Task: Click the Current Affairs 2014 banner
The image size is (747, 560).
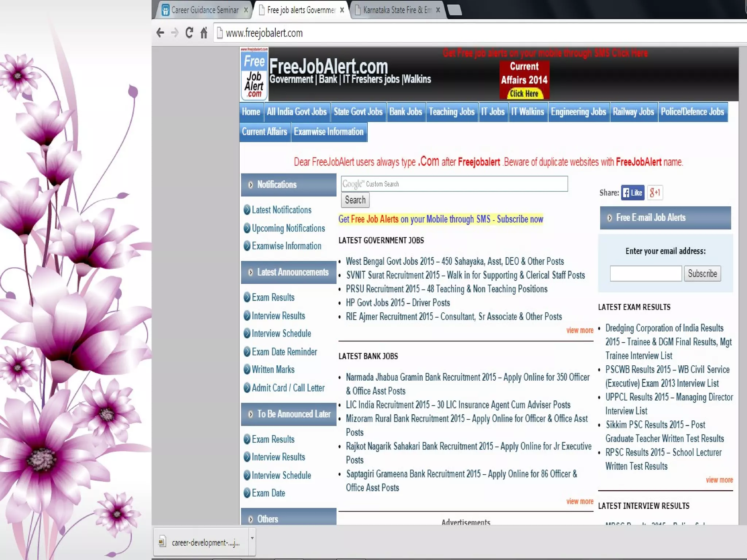Action: coord(524,80)
